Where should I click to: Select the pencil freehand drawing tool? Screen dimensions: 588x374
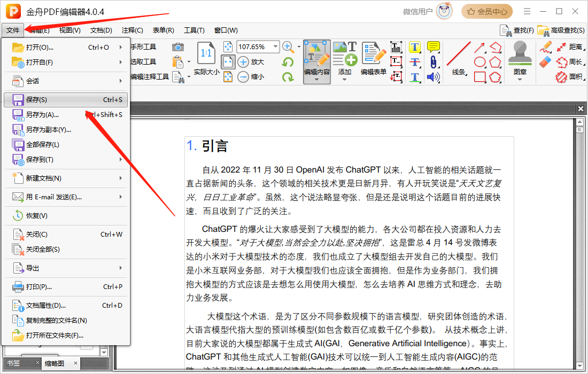click(546, 47)
